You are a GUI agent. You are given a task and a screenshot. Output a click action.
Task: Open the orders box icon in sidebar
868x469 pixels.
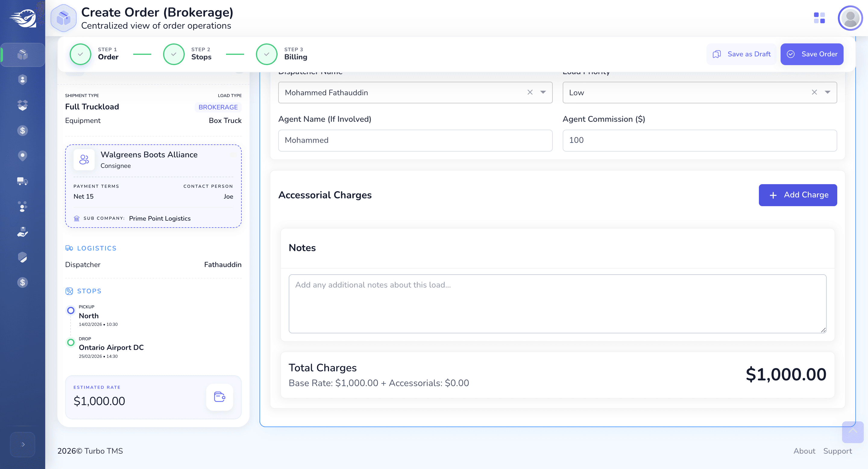point(23,55)
